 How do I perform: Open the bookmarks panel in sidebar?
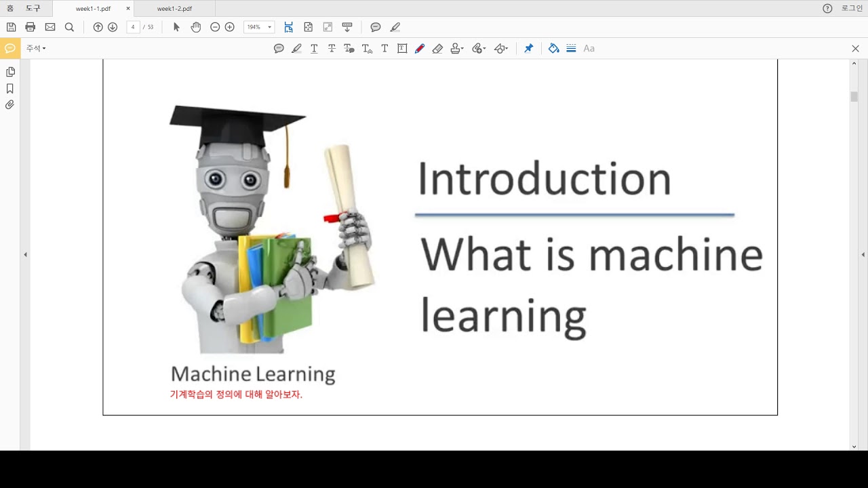click(x=10, y=89)
